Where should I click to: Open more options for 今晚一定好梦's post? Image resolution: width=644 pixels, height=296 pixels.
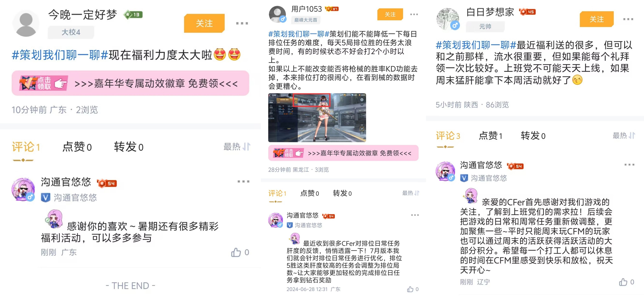point(242,23)
